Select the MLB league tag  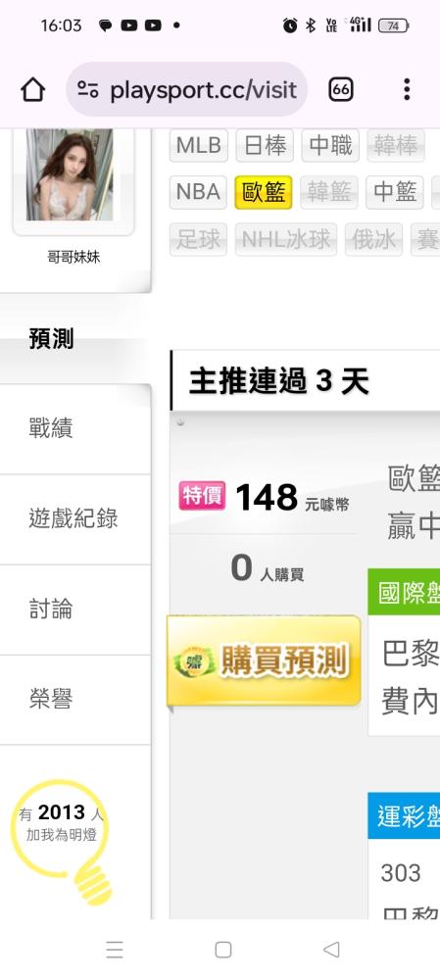point(199,146)
